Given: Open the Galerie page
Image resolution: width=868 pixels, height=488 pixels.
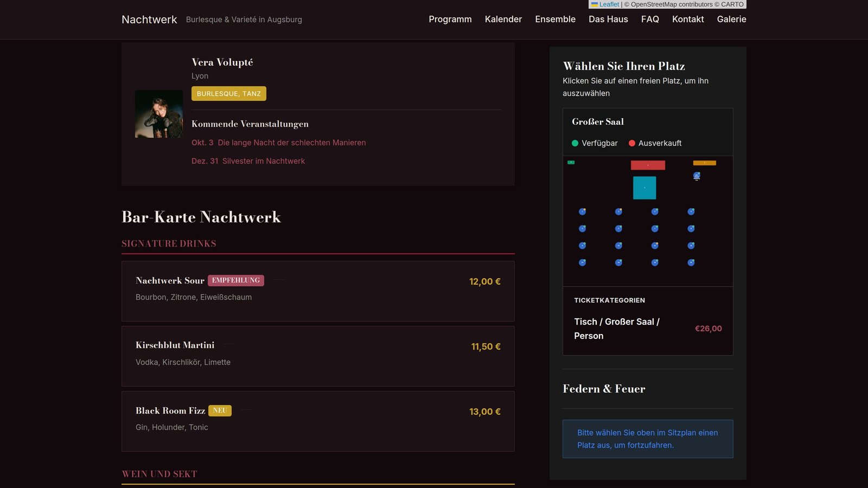Looking at the screenshot, I should pos(731,19).
